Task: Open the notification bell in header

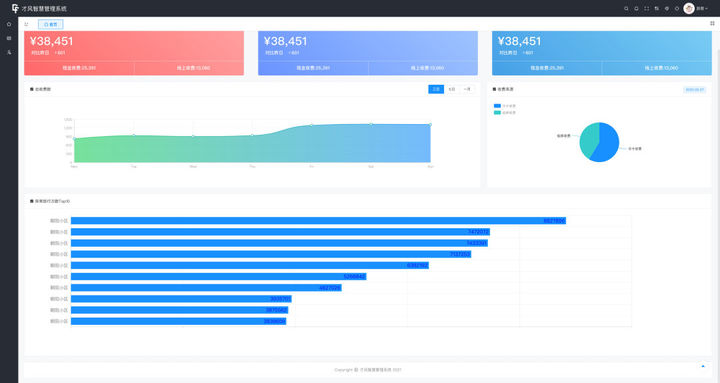Action: pyautogui.click(x=636, y=9)
